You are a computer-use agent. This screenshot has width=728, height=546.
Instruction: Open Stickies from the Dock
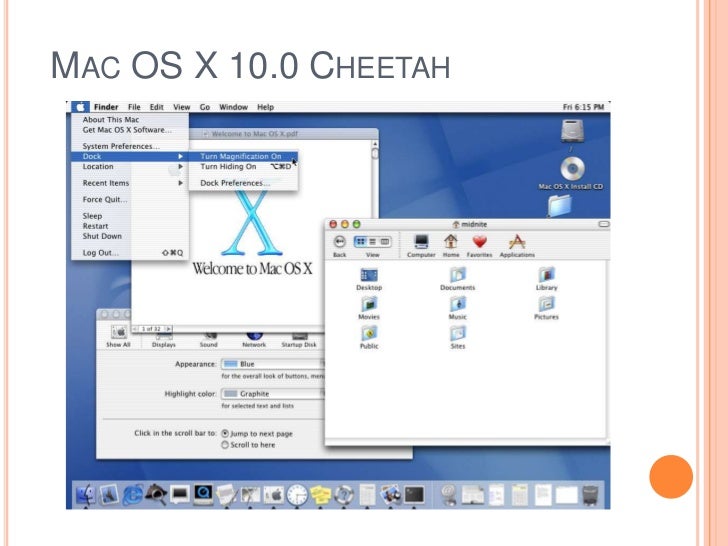[x=320, y=494]
